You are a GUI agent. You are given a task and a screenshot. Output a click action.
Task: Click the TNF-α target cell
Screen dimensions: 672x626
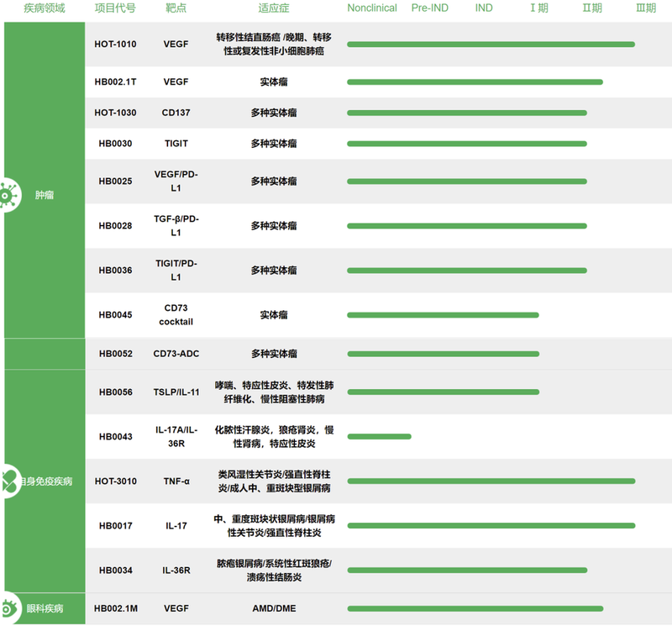point(176,481)
